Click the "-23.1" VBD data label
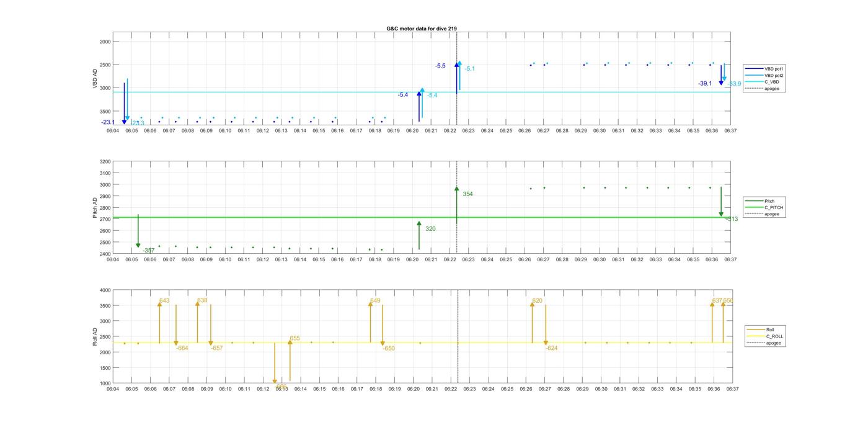 108,122
